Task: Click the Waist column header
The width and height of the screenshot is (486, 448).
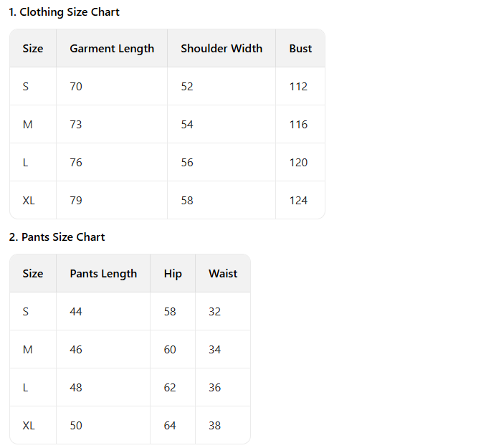Action: pyautogui.click(x=223, y=274)
